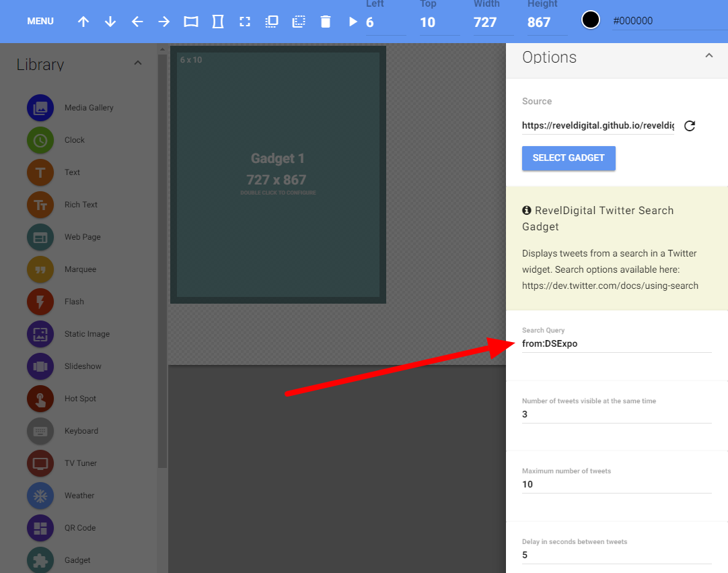The width and height of the screenshot is (728, 573).
Task: Select the Flash library icon
Action: coord(40,302)
